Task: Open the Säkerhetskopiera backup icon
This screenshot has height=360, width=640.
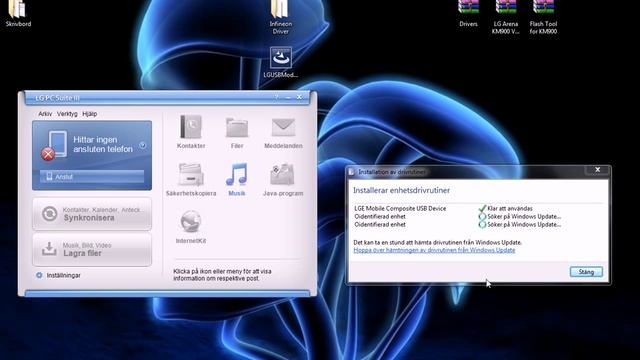Action: coord(191,174)
